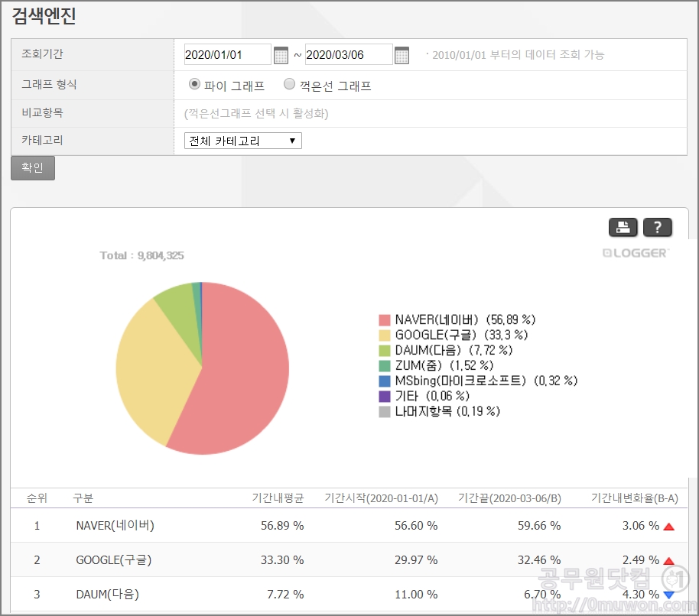Click the 비교항목 row label
Viewport: 699px width, 616px height.
click(42, 112)
